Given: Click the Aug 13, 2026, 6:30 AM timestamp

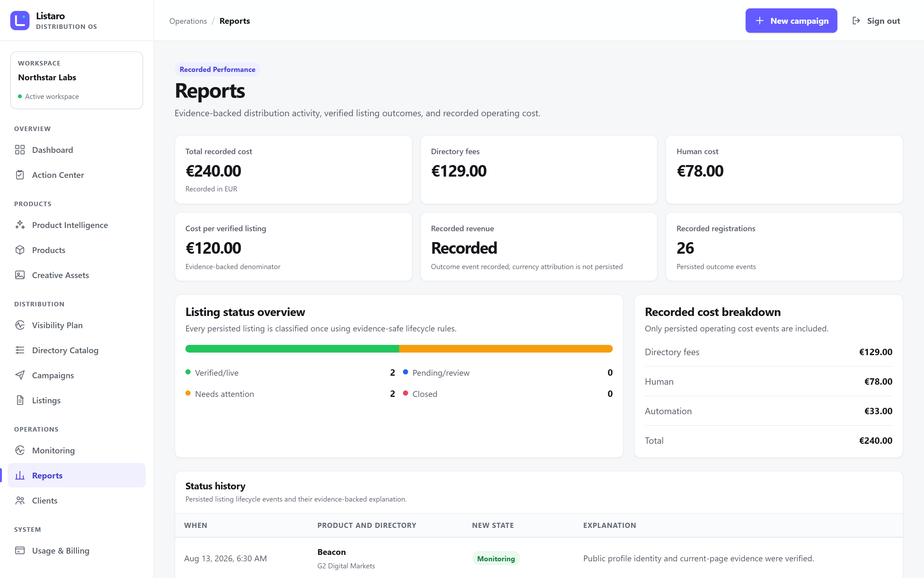Looking at the screenshot, I should [225, 558].
